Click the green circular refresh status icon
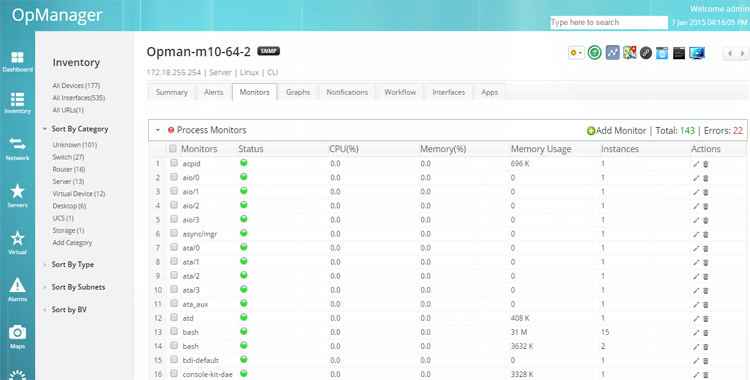Image resolution: width=750 pixels, height=380 pixels. [595, 52]
